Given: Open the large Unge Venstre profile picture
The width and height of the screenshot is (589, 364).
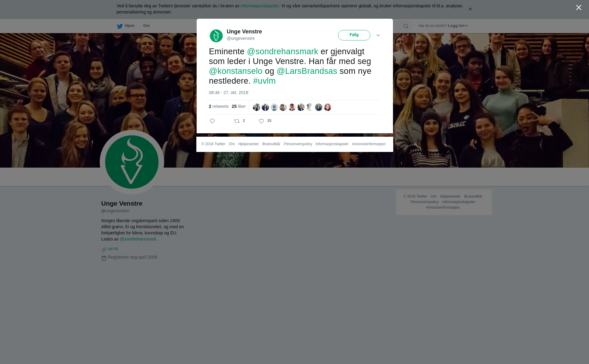Looking at the screenshot, I should coord(132,162).
